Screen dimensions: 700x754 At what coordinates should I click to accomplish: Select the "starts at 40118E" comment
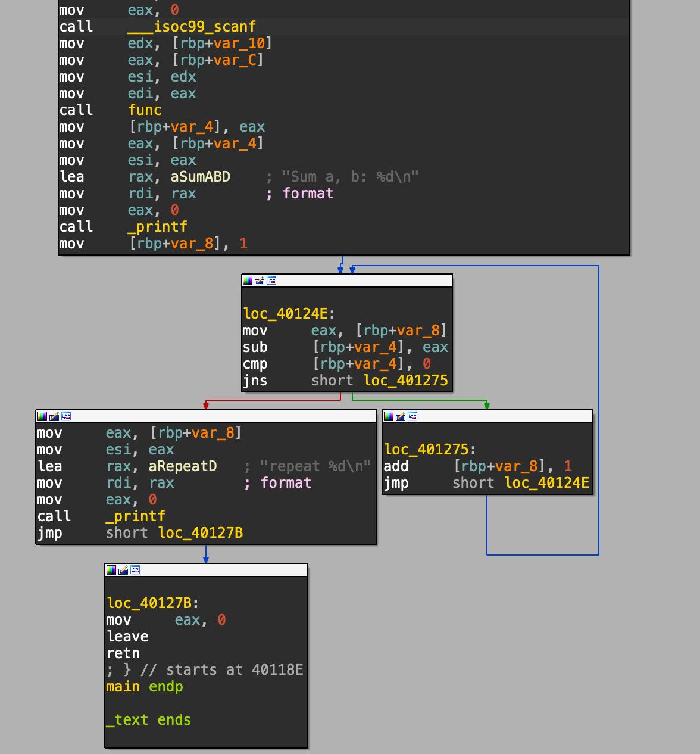pos(235,670)
